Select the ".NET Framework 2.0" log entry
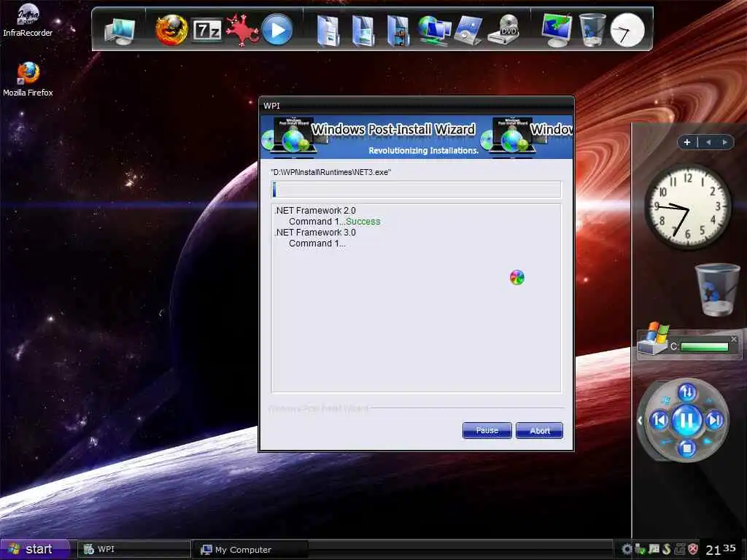This screenshot has width=747, height=560. coord(315,211)
